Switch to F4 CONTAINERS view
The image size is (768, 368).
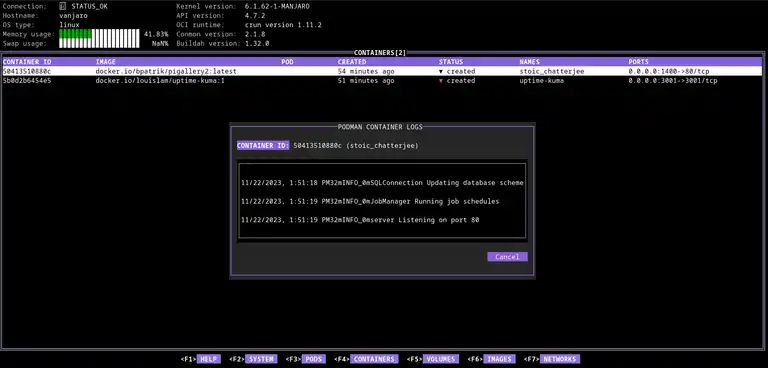366,359
